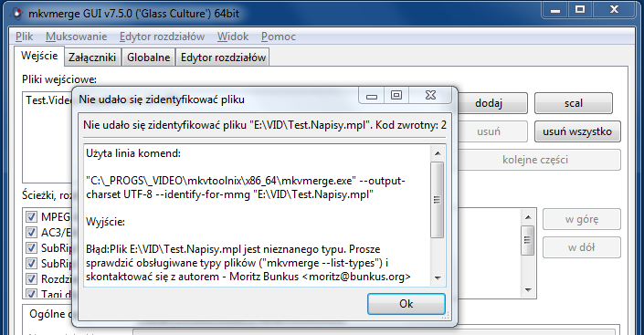Click the error dialog text scrollbar thumb

point(438,200)
